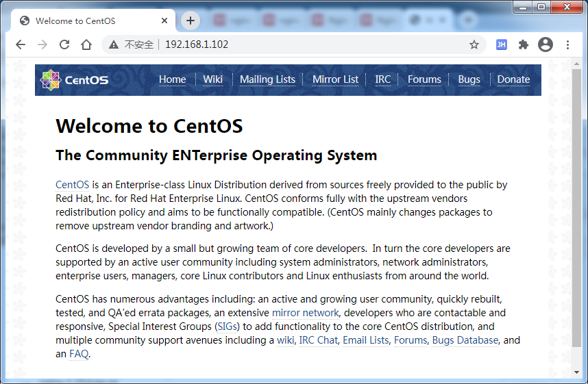This screenshot has height=384, width=588.
Task: Follow the CentOS link in first paragraph
Action: pos(73,185)
